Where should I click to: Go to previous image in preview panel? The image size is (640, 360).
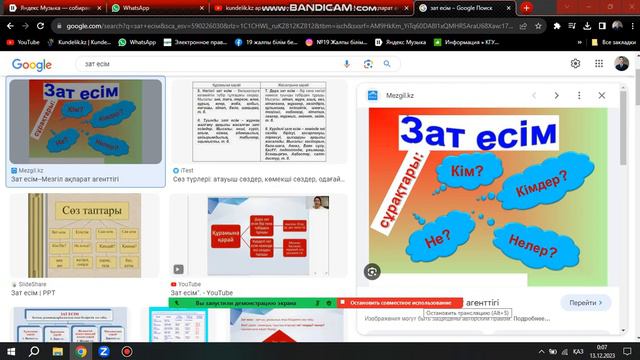point(534,95)
